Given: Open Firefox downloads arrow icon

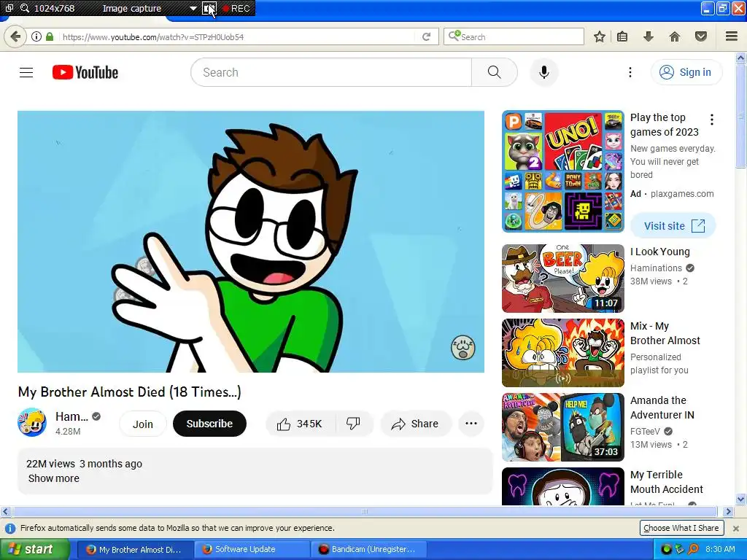Looking at the screenshot, I should point(649,36).
